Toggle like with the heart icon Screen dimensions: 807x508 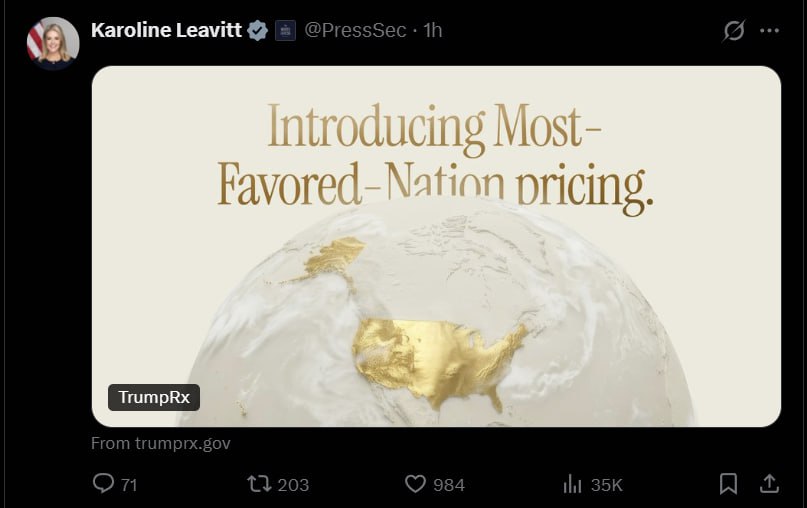click(x=415, y=484)
